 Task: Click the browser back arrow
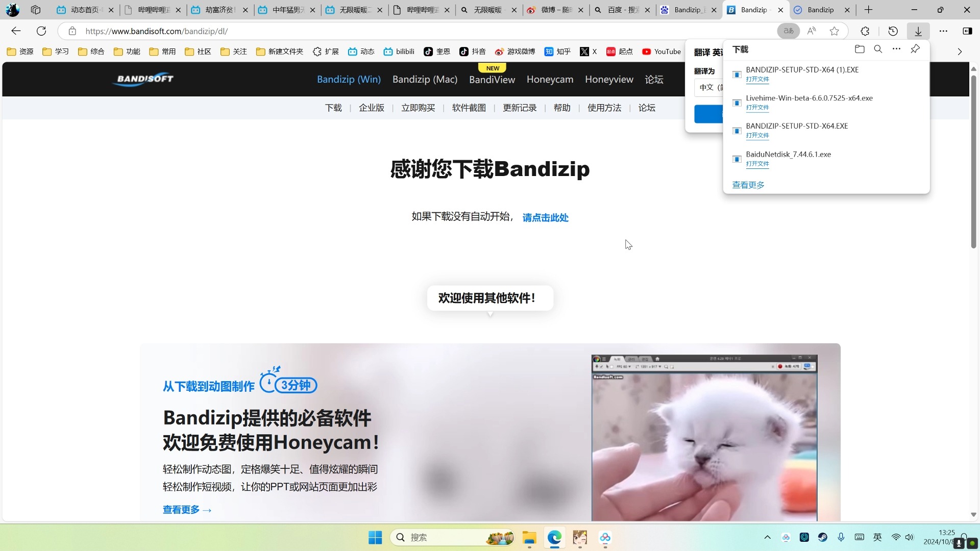[16, 31]
